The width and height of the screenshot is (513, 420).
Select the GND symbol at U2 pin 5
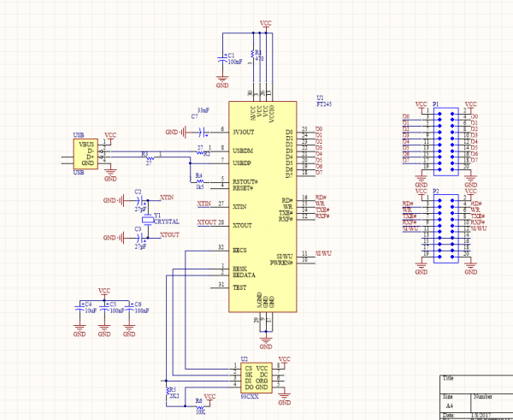(x=285, y=398)
